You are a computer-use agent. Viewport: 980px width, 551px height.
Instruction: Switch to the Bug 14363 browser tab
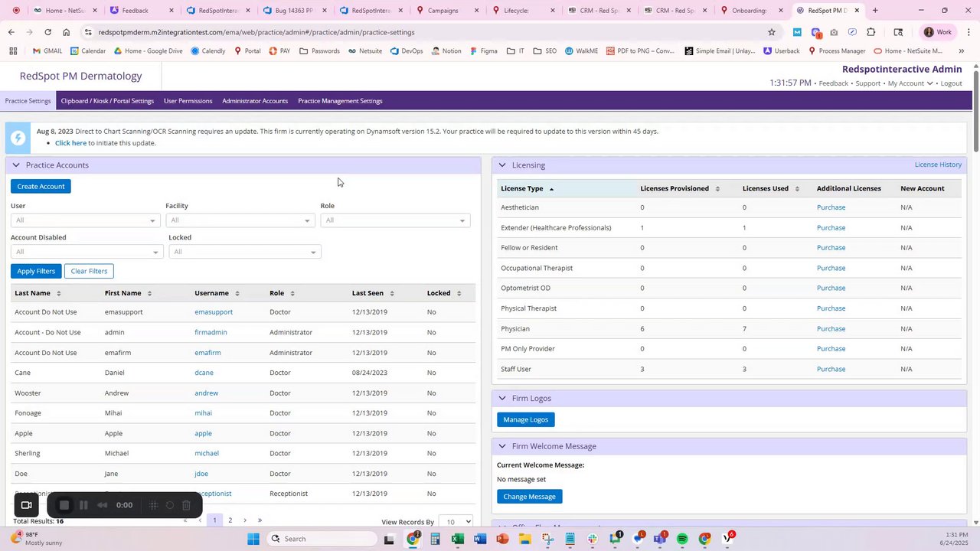(x=295, y=11)
